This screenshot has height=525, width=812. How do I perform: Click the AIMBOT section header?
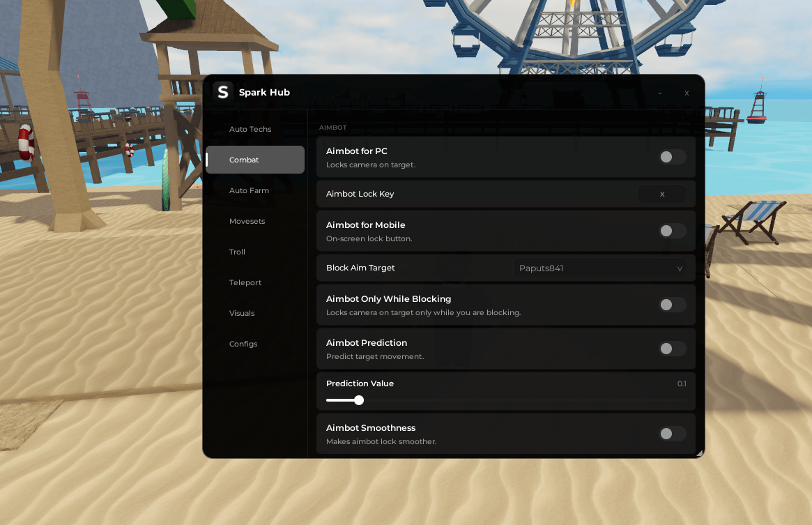(333, 128)
